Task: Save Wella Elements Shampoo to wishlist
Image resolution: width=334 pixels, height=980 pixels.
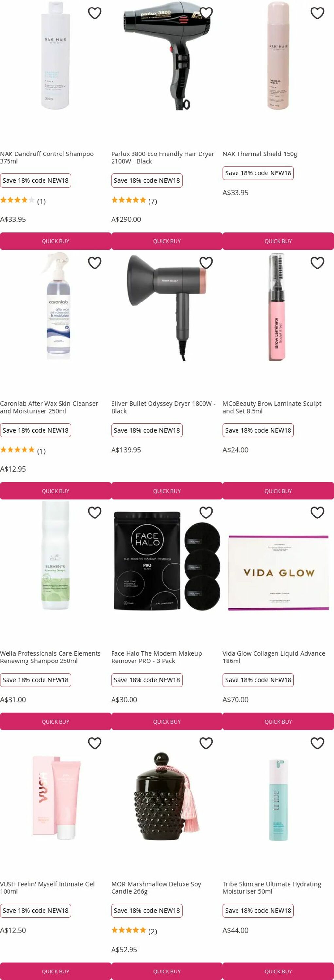Action: [95, 513]
